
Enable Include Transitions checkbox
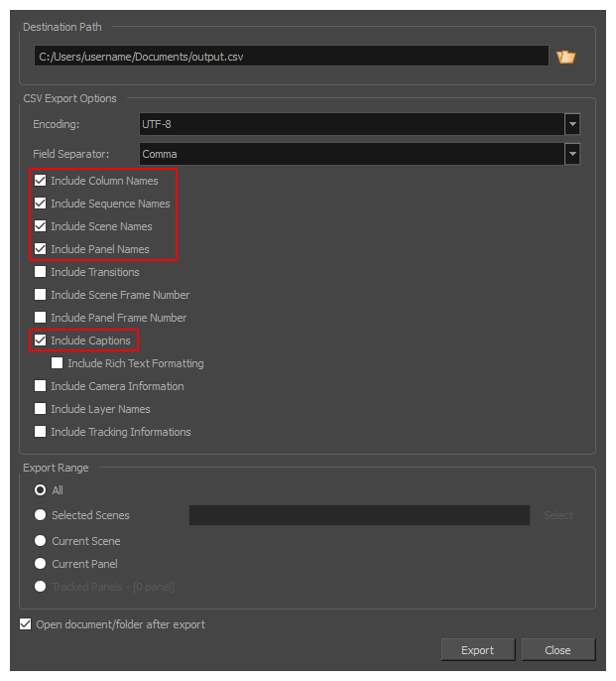coord(41,272)
